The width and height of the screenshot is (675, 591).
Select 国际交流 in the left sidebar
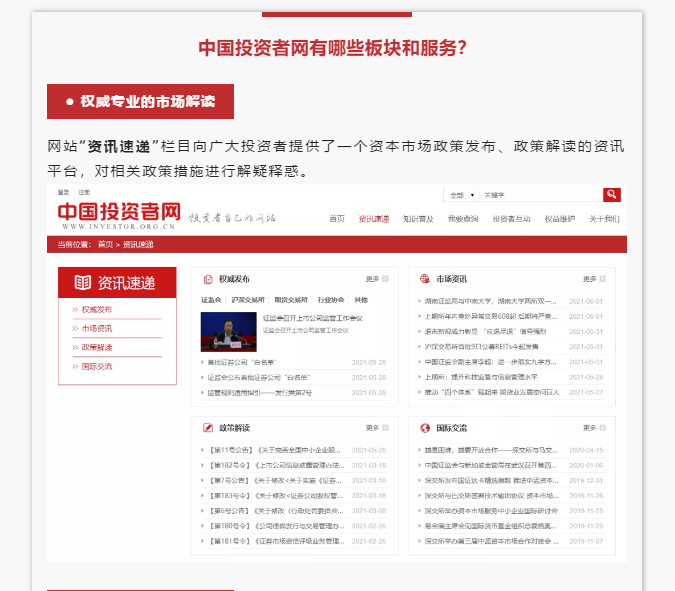(97, 366)
